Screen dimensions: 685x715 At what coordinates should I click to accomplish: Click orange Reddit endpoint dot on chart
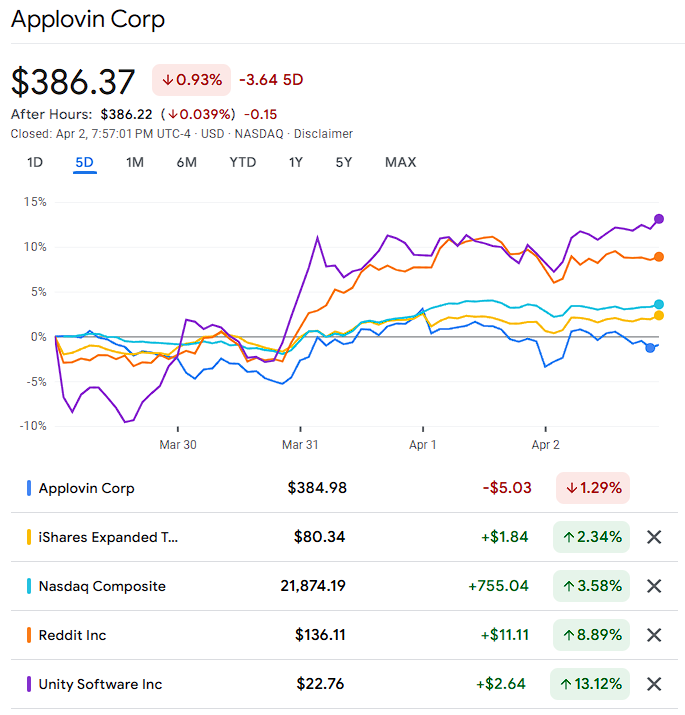point(659,257)
